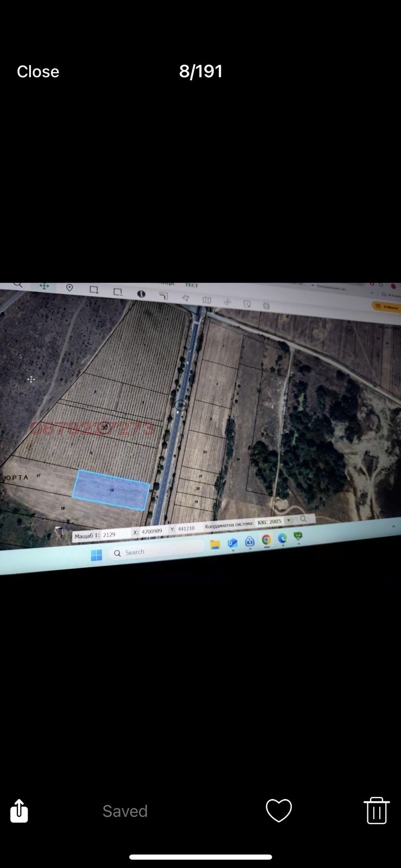Click the crosshair plus tool icon
The image size is (401, 868).
pos(227,302)
